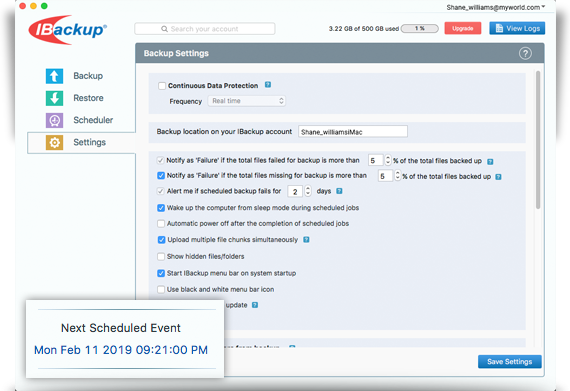Screen dimensions: 570x391
Task: Click info icon for files missing notification
Action: pos(498,177)
